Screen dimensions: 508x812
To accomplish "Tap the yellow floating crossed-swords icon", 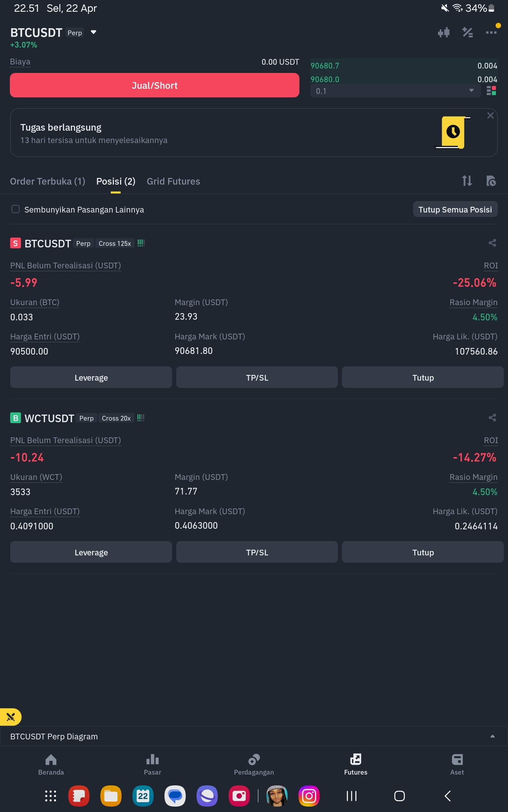I will (10, 717).
